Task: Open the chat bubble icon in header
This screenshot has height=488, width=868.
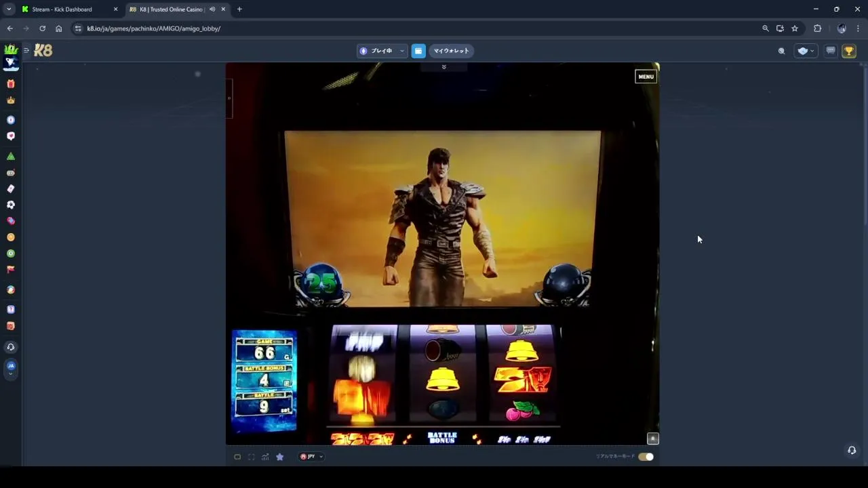Action: coord(831,51)
